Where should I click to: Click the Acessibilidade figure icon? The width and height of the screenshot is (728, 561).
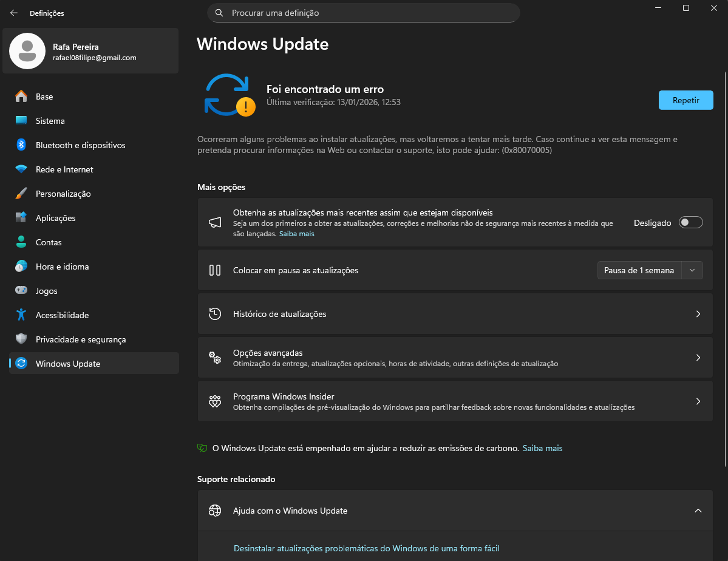(x=21, y=315)
